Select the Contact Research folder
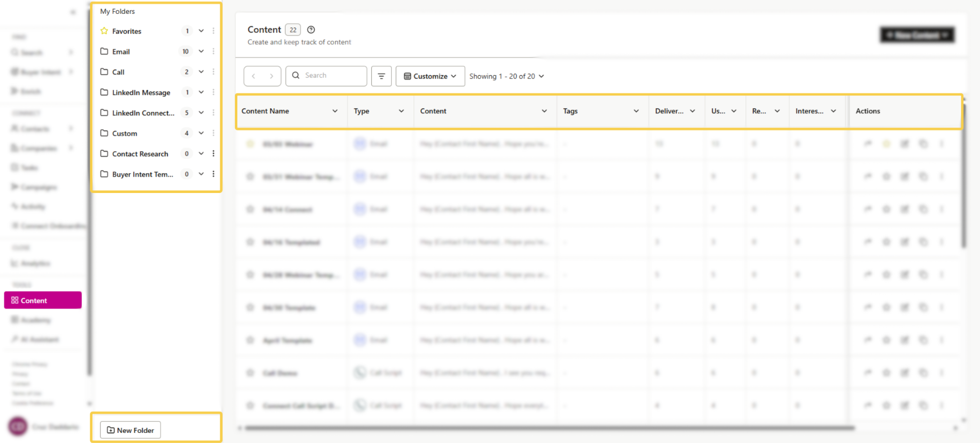 pyautogui.click(x=140, y=154)
